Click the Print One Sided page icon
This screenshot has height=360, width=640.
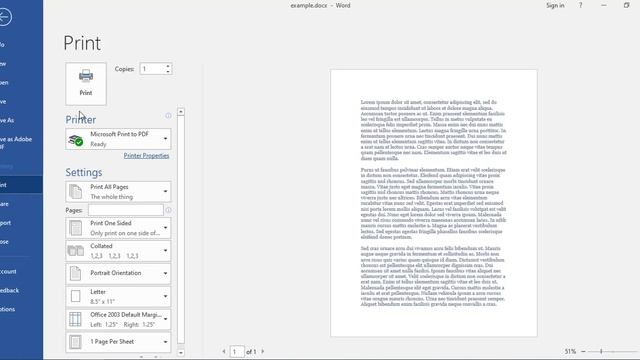76,228
